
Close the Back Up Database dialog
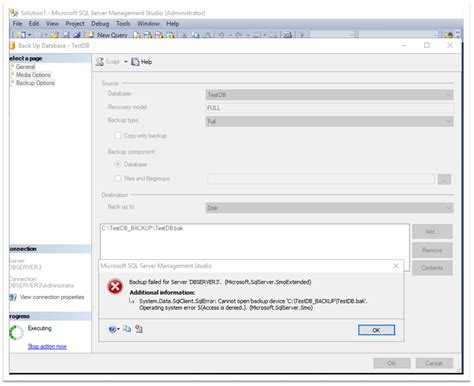point(450,45)
